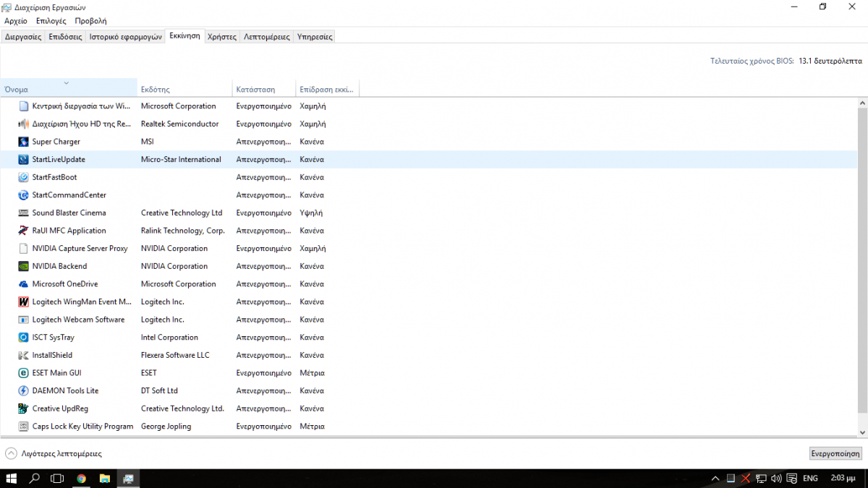Click the Microsoft OneDrive cloud icon
This screenshot has width=868, height=488.
click(x=24, y=284)
